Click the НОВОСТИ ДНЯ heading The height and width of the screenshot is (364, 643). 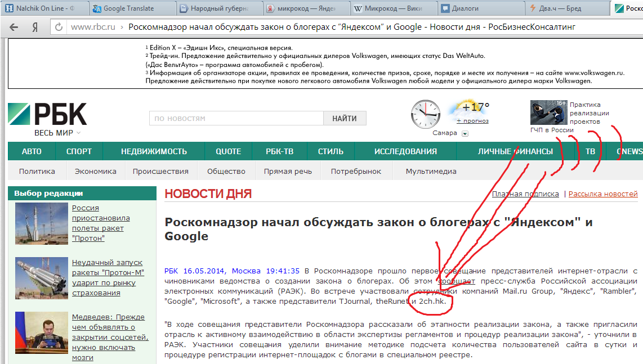(x=208, y=194)
